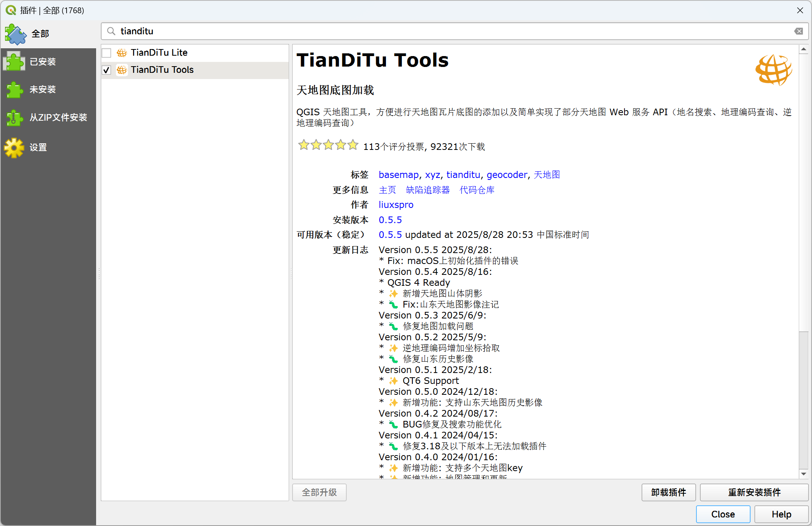The height and width of the screenshot is (526, 812).
Task: Click the large orange globe plugin logo
Action: 773,70
